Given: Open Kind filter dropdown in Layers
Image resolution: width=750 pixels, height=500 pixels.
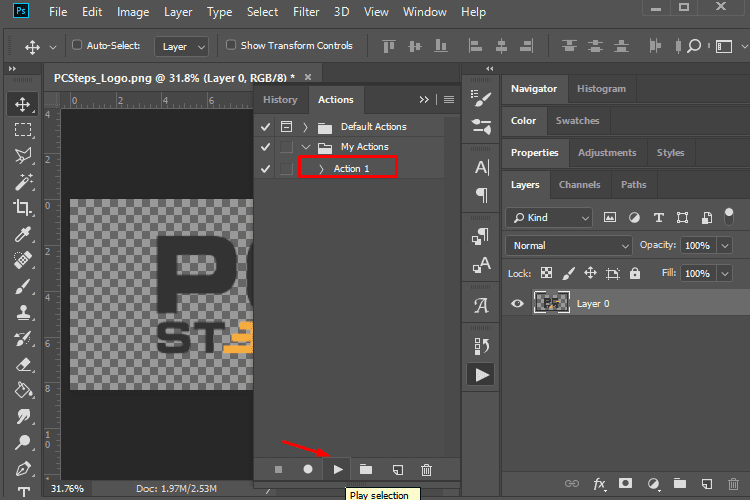Looking at the screenshot, I should [x=549, y=218].
